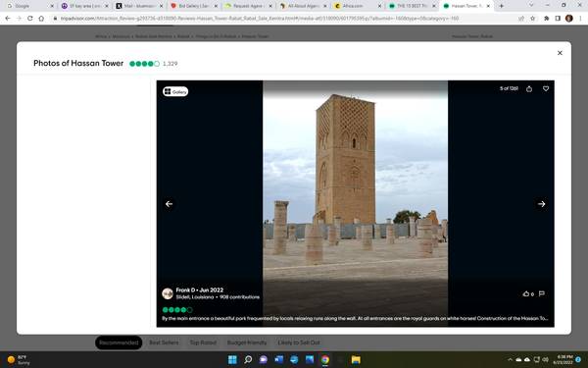Share this photo using the share icon
Screen dimensions: 588x368
(x=529, y=89)
